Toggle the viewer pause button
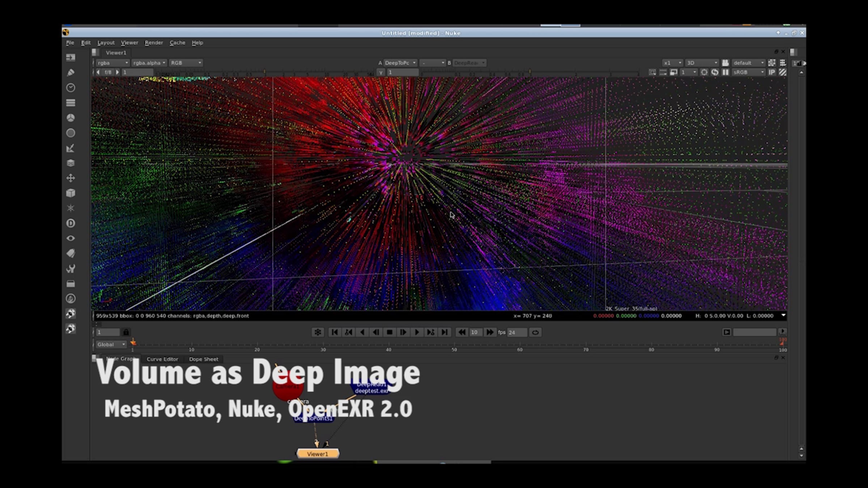 (x=725, y=72)
